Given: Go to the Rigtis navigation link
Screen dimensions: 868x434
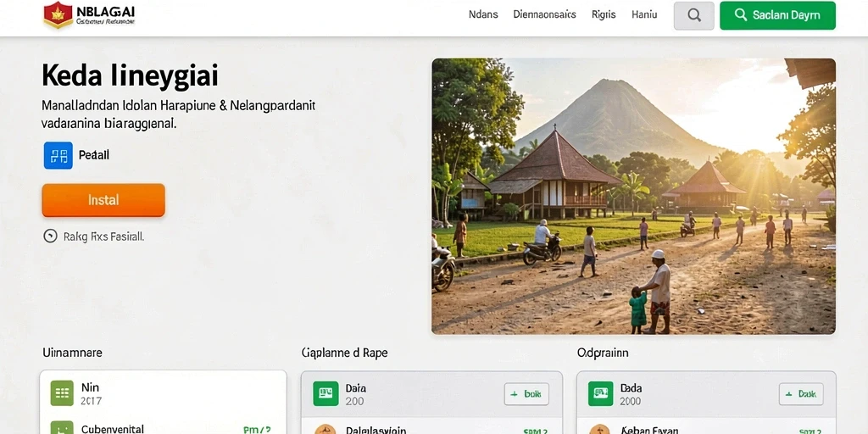Looking at the screenshot, I should click(x=604, y=15).
